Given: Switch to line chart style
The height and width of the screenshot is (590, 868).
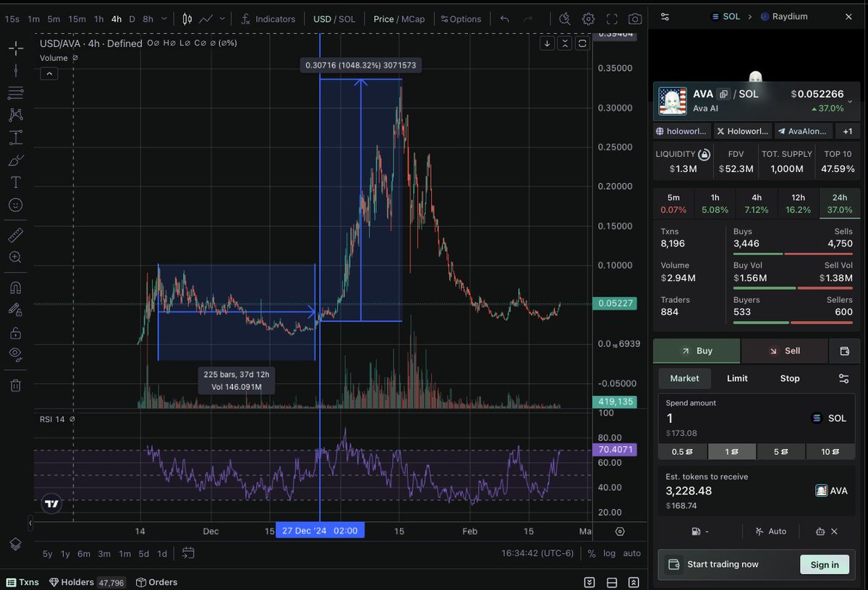Looking at the screenshot, I should pos(206,19).
